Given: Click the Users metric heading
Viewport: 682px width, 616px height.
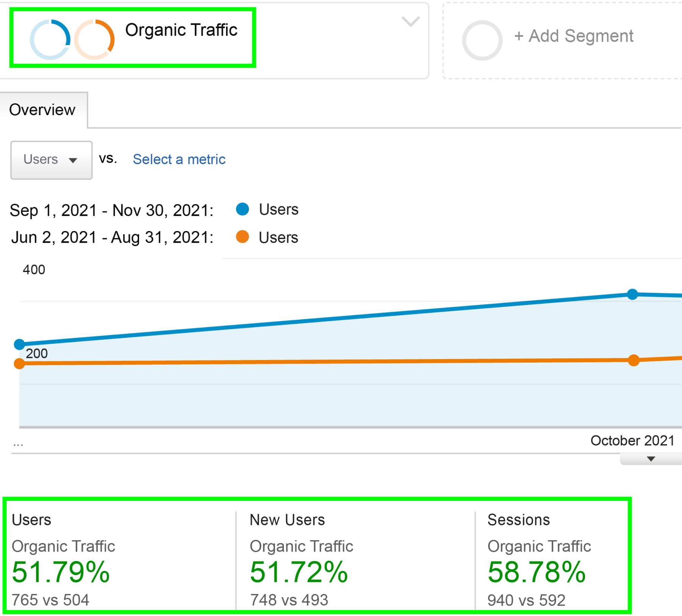Looking at the screenshot, I should (x=31, y=520).
